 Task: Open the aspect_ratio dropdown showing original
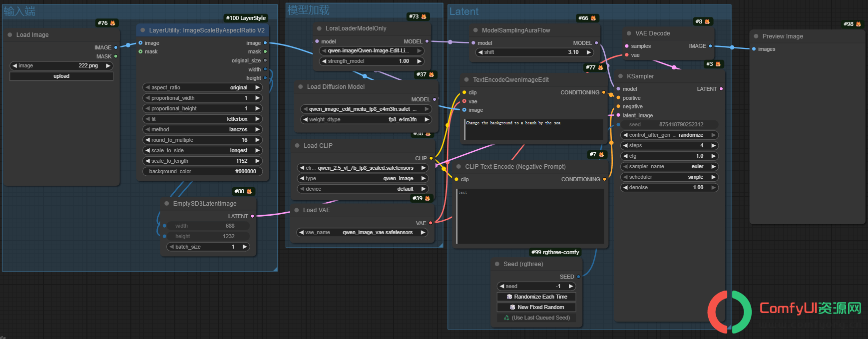pos(203,88)
